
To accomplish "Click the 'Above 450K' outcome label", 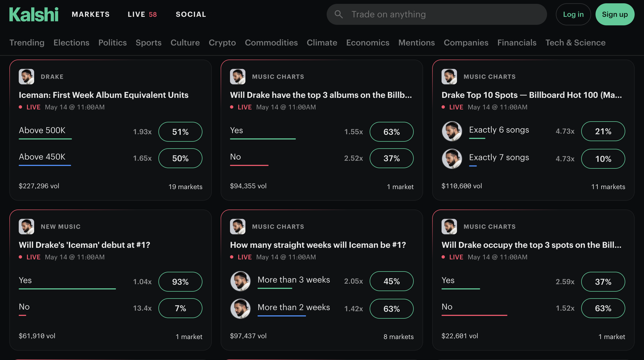I will tap(42, 157).
